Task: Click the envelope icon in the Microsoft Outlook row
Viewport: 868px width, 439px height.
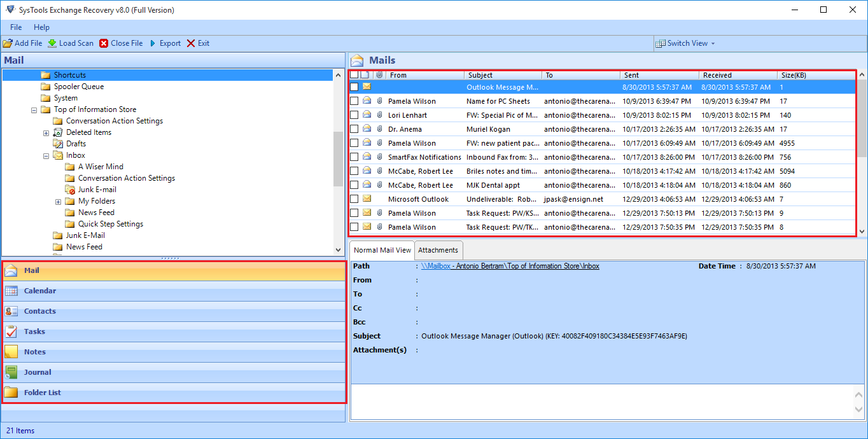Action: (x=367, y=199)
